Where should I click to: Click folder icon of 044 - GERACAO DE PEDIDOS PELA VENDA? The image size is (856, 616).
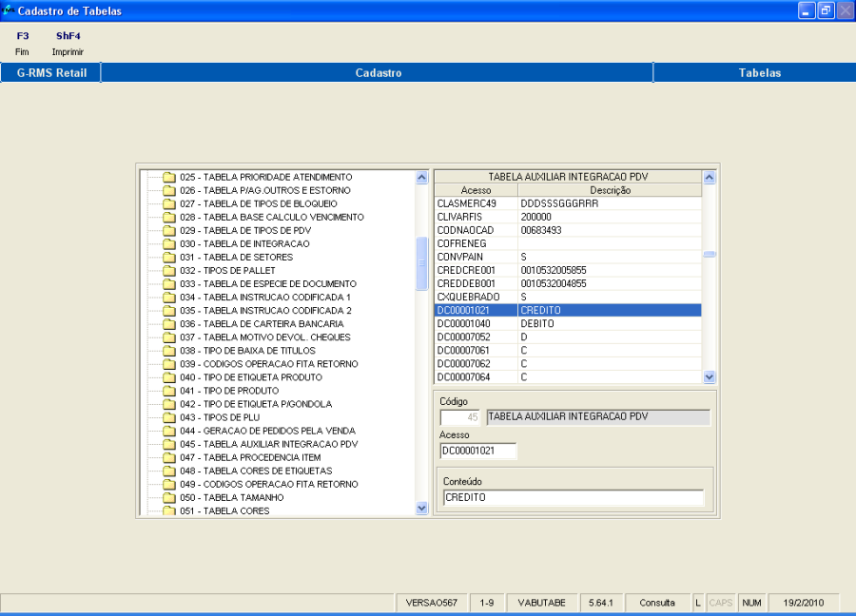(x=169, y=431)
